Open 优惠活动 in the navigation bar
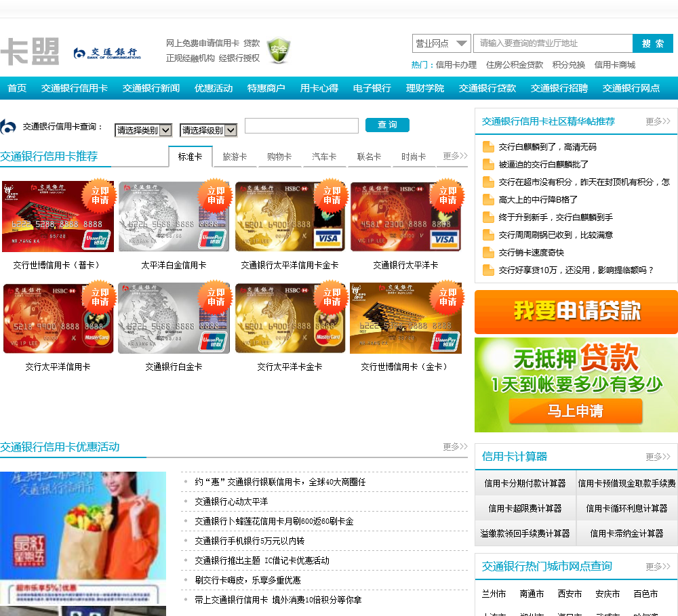Screen dimensions: 678x616 pos(214,88)
